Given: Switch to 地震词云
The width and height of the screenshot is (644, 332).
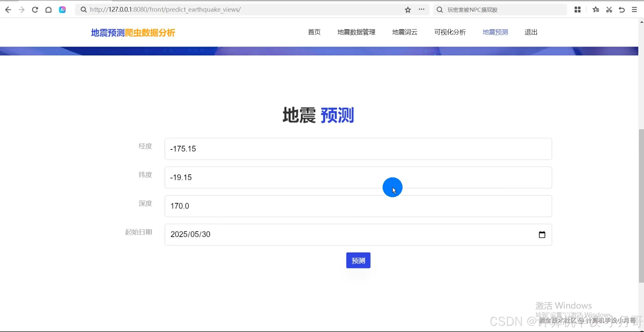Looking at the screenshot, I should pyautogui.click(x=404, y=32).
